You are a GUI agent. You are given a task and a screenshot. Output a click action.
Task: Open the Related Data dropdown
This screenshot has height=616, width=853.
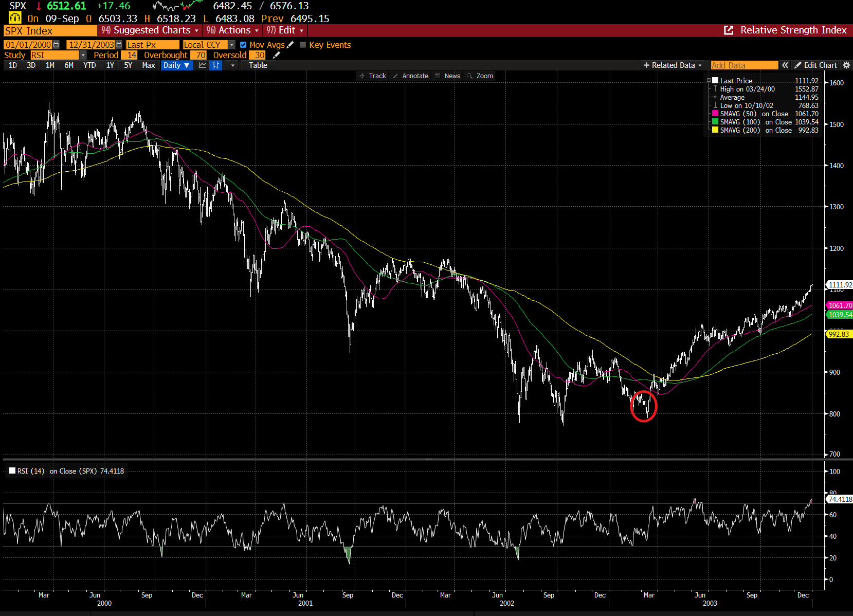pyautogui.click(x=673, y=65)
